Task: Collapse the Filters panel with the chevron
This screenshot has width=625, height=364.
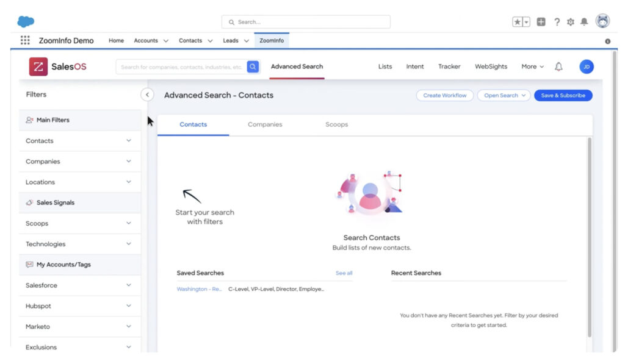Action: (146, 95)
